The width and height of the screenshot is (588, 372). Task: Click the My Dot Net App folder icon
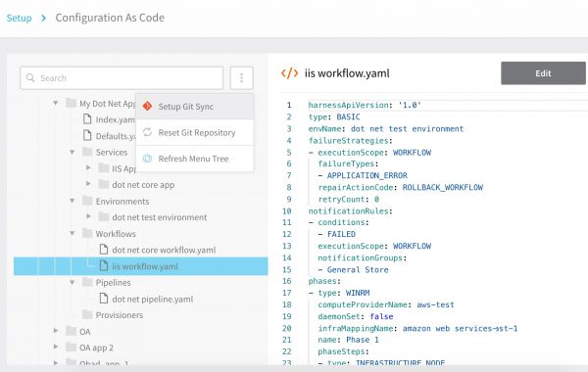[x=71, y=103]
